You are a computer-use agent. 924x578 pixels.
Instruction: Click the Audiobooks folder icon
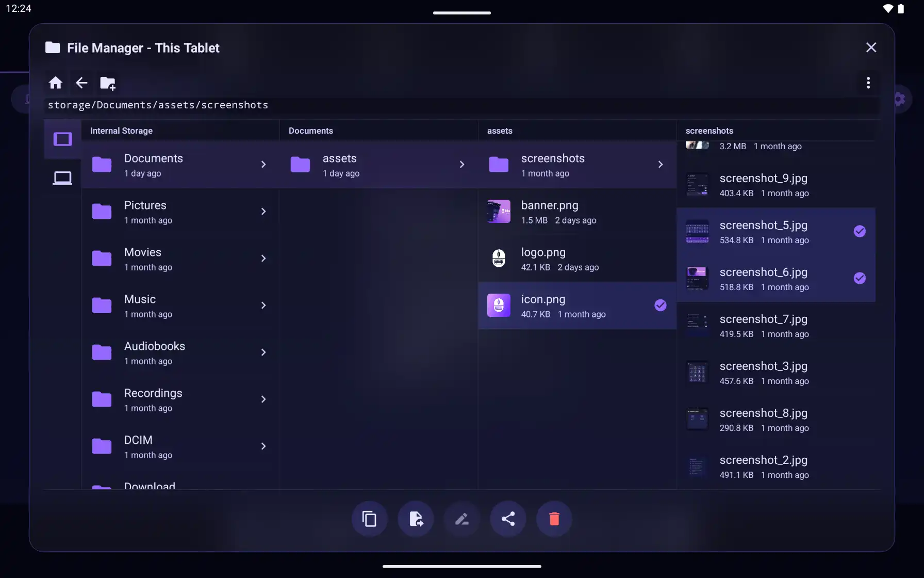point(102,352)
